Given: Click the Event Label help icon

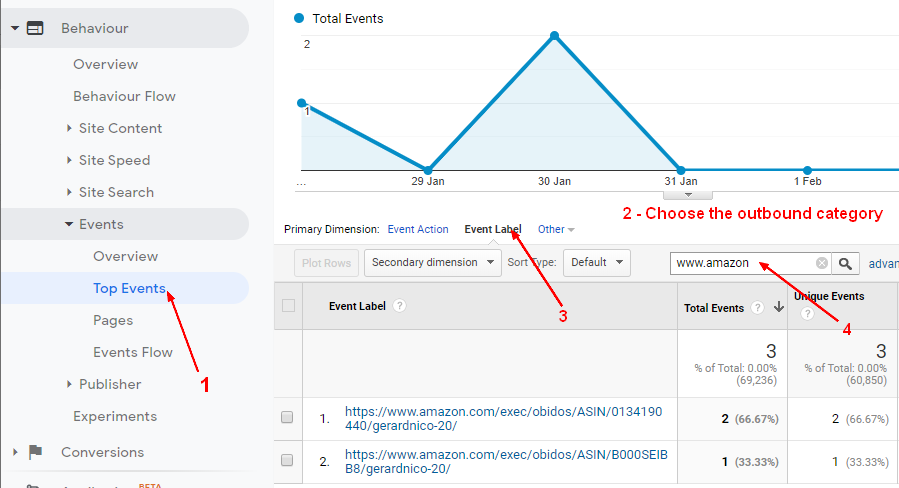Looking at the screenshot, I should point(400,306).
